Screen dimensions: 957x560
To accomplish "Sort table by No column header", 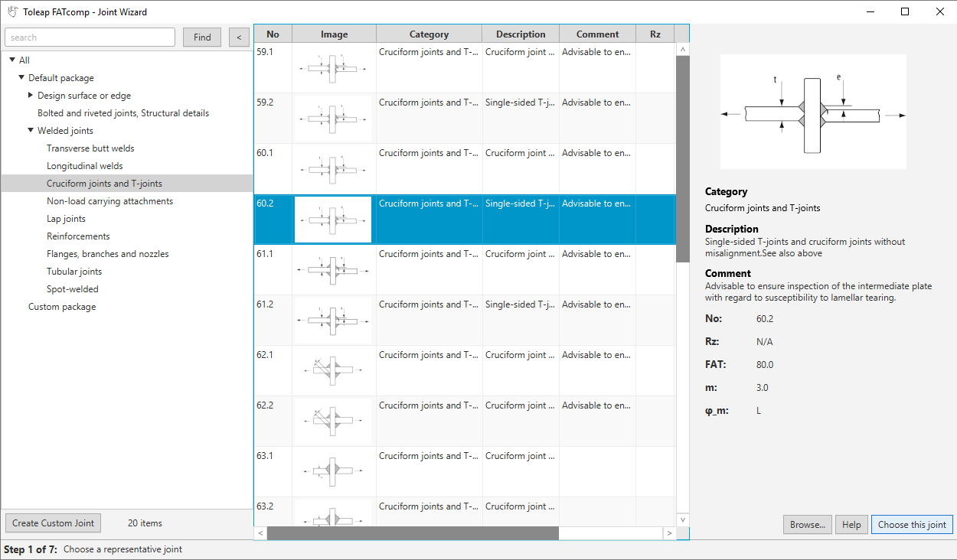I will pyautogui.click(x=273, y=34).
